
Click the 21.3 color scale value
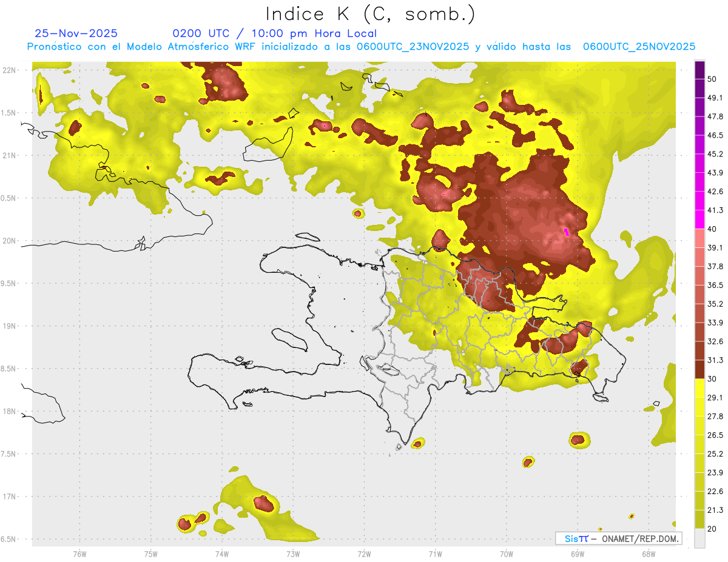click(x=715, y=510)
